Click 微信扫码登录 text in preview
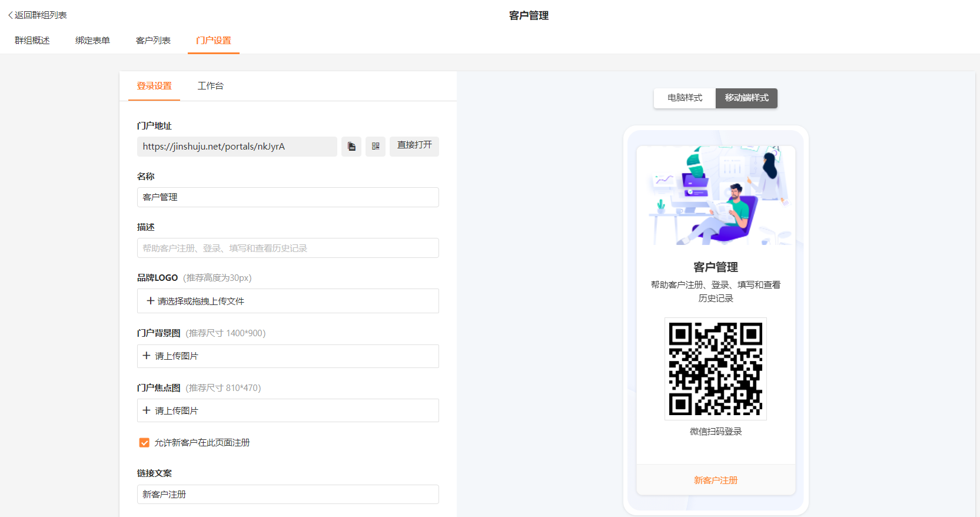The image size is (980, 517). click(716, 432)
